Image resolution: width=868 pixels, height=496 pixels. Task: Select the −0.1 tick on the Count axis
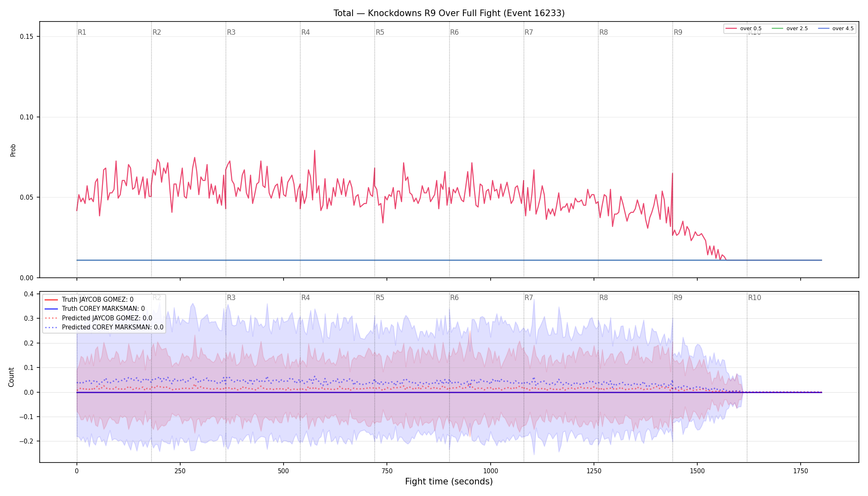click(x=26, y=417)
